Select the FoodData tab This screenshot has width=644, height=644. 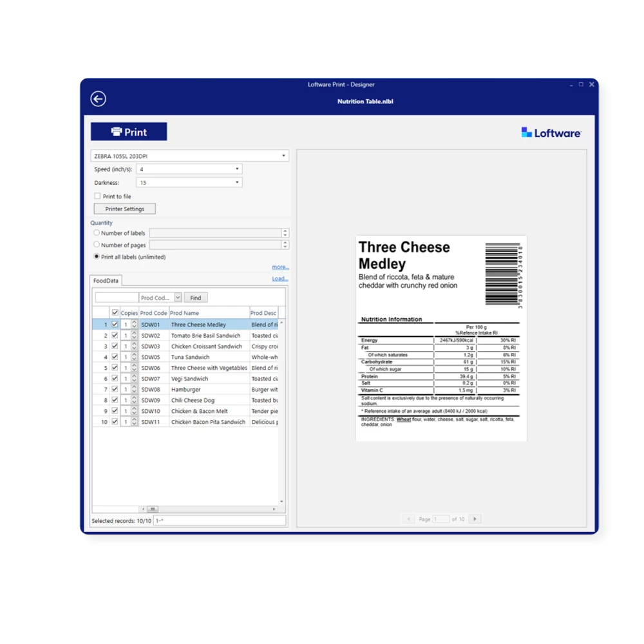click(106, 281)
